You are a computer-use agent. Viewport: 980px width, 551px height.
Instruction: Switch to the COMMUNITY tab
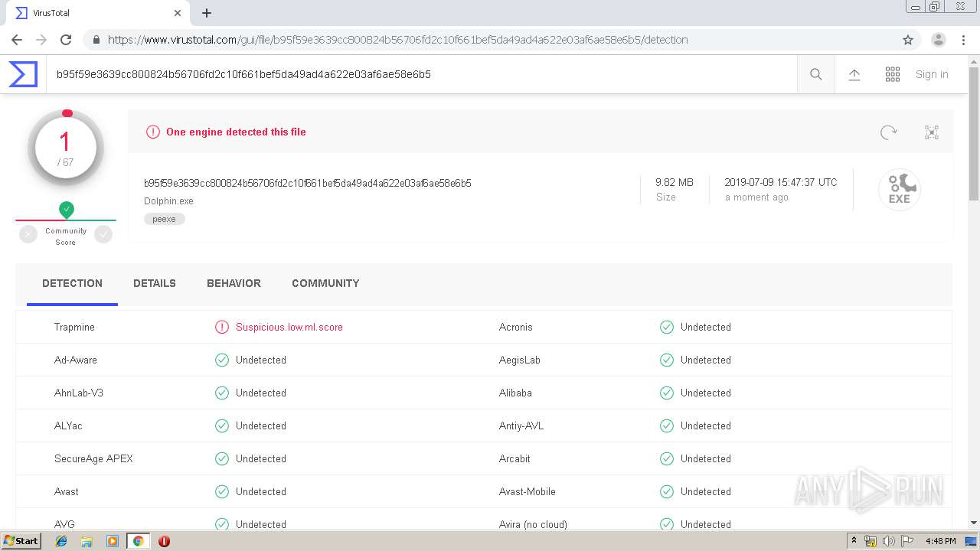pyautogui.click(x=325, y=283)
